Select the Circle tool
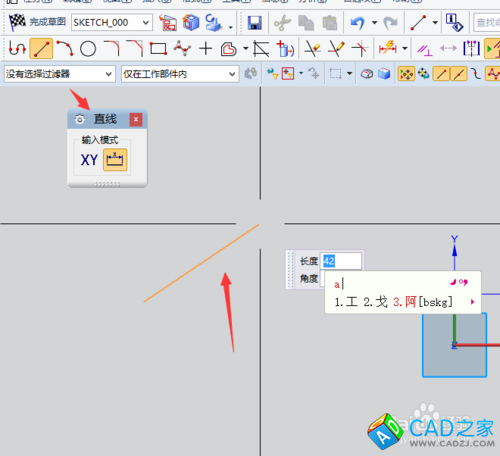The image size is (500, 456). click(x=88, y=49)
